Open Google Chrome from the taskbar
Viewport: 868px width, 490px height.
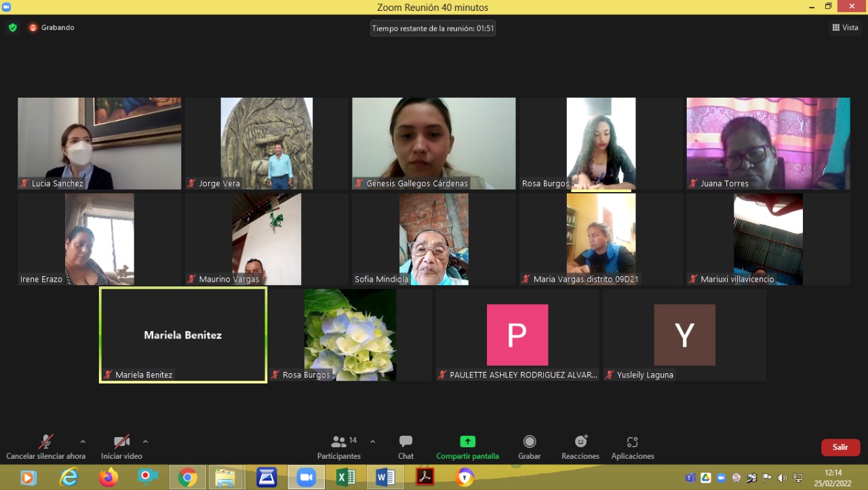187,478
